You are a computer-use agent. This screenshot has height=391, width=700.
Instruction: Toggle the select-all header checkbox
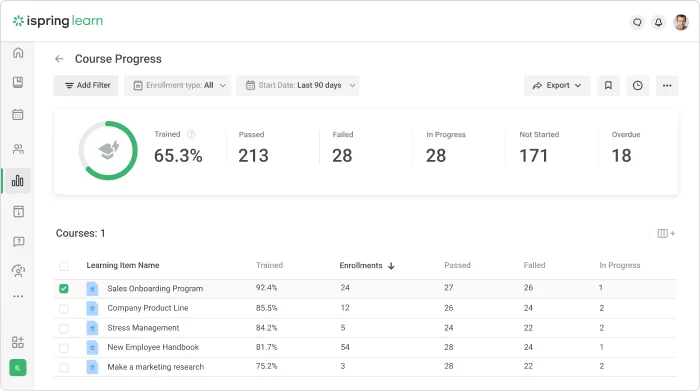(64, 266)
